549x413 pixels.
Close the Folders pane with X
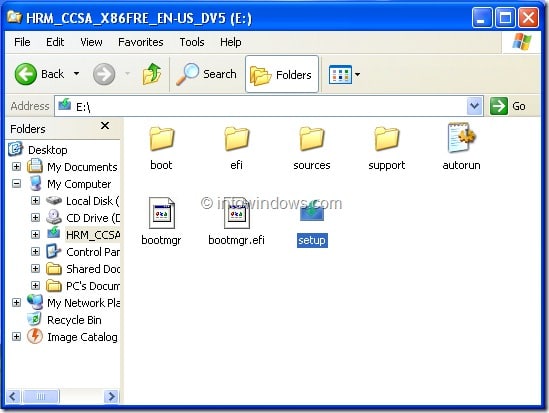click(105, 125)
